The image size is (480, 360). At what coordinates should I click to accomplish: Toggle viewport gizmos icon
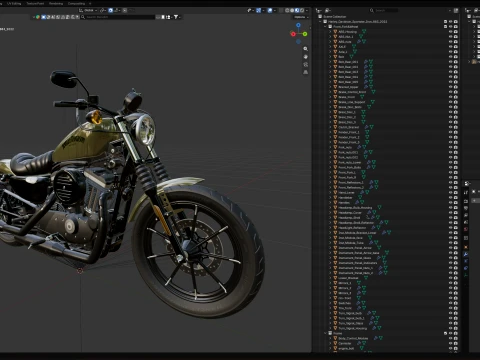tap(258, 10)
